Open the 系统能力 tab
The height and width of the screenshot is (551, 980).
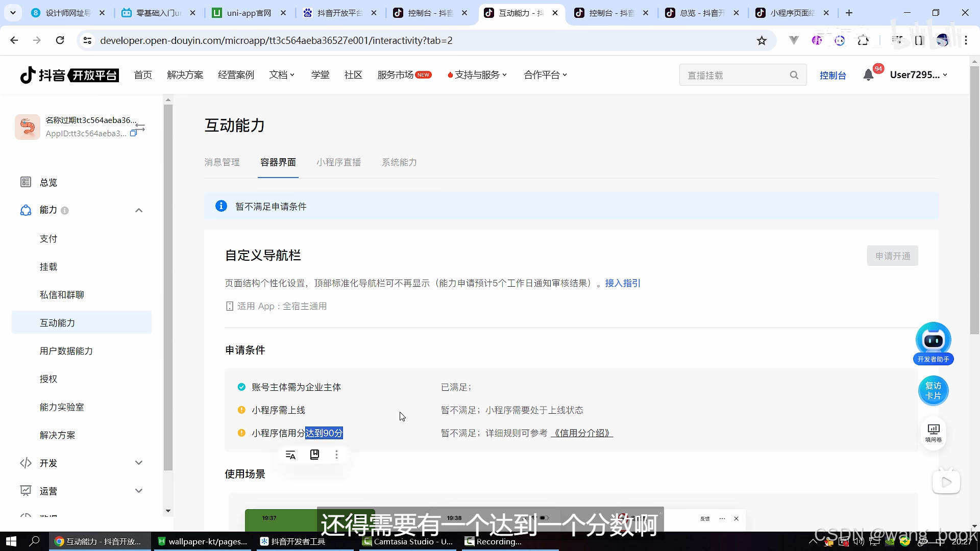[x=400, y=162]
